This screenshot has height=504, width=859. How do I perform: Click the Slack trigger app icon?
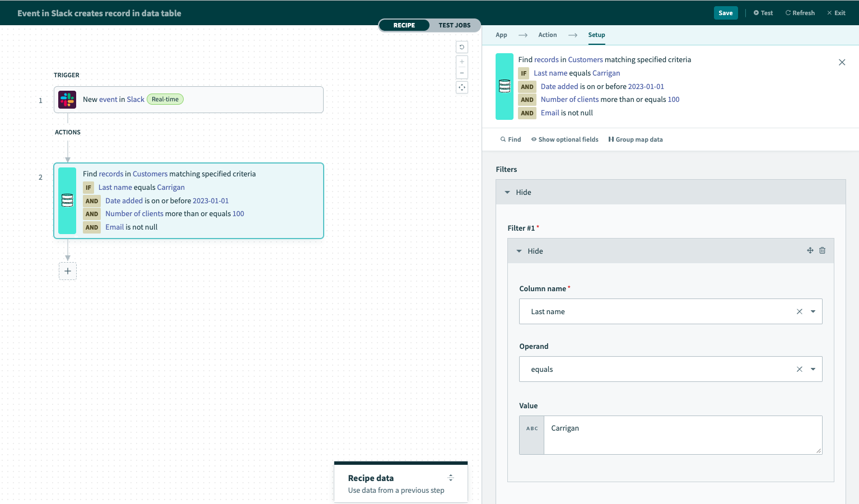67,100
